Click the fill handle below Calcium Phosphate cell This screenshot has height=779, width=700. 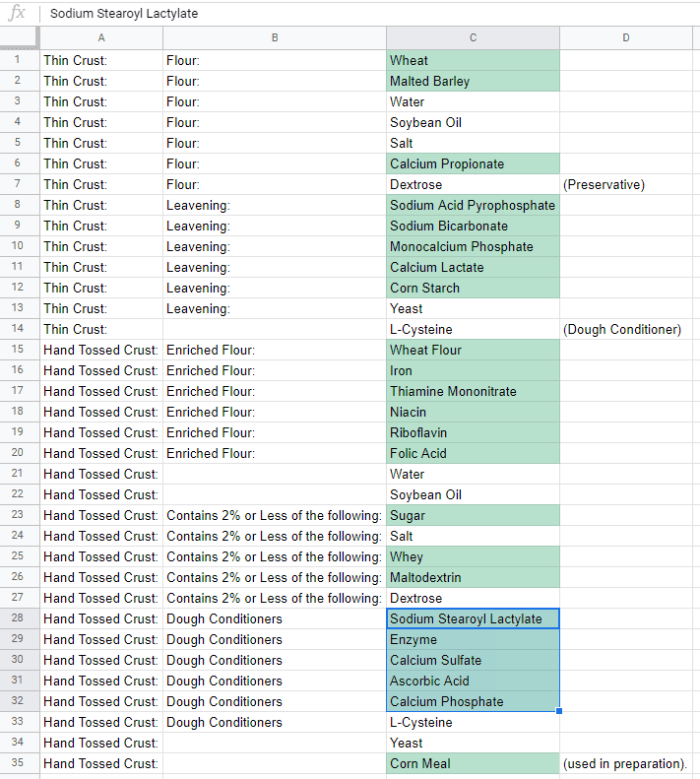click(559, 711)
